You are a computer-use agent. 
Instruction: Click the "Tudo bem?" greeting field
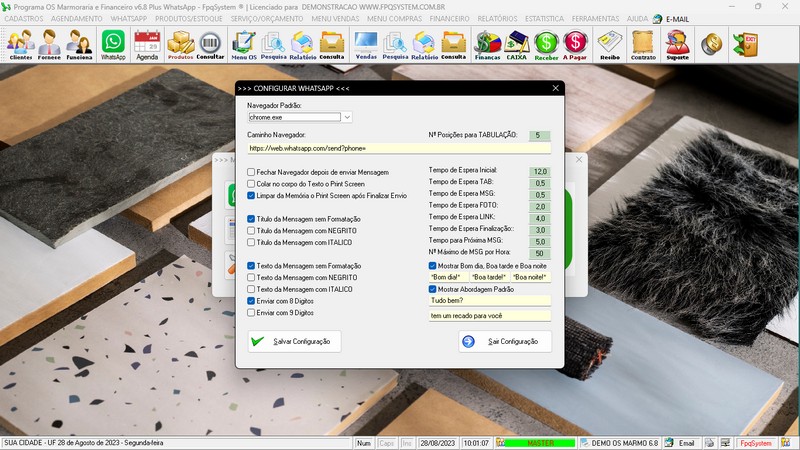coord(490,301)
